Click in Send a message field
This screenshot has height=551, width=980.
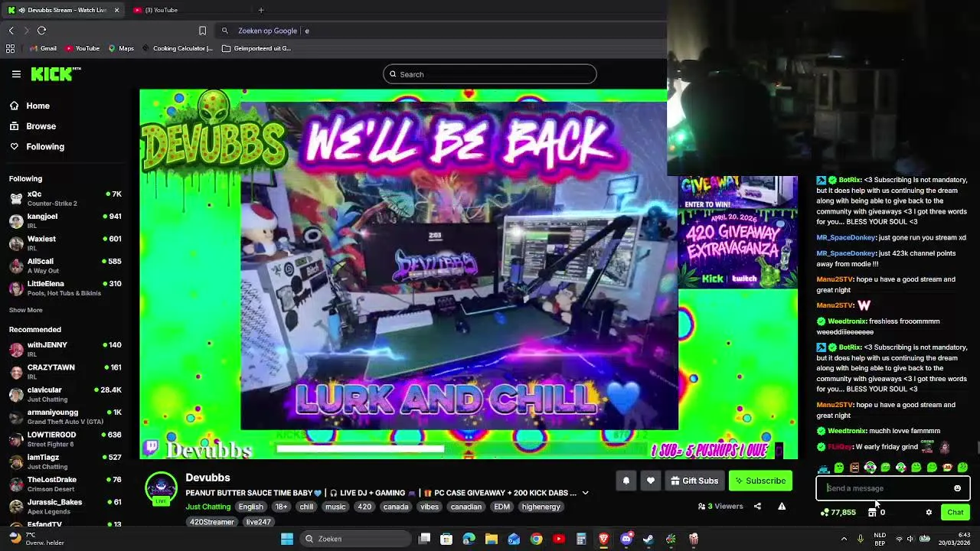(x=884, y=488)
